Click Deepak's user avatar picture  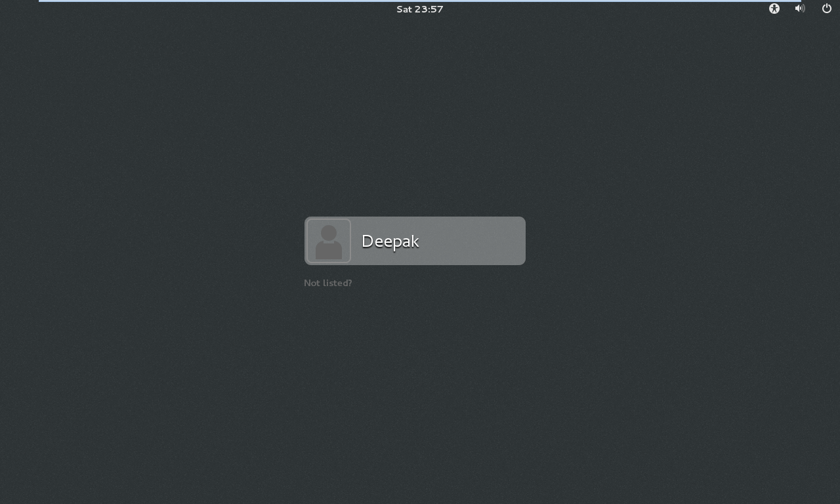click(x=328, y=241)
